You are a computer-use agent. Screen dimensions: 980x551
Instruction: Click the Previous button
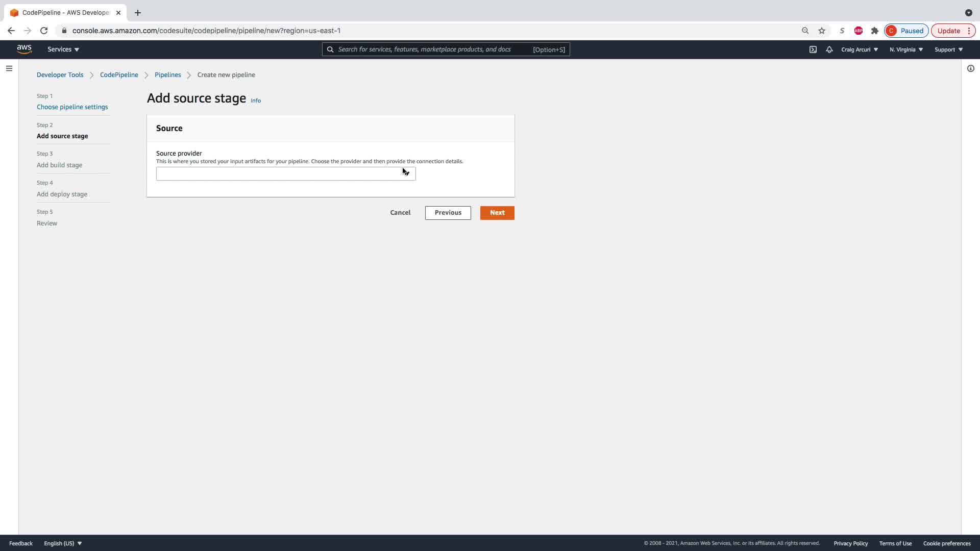pyautogui.click(x=448, y=213)
